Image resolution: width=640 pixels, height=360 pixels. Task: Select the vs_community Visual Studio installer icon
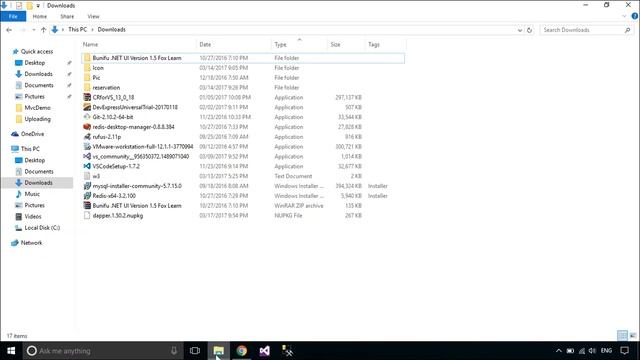coord(87,156)
